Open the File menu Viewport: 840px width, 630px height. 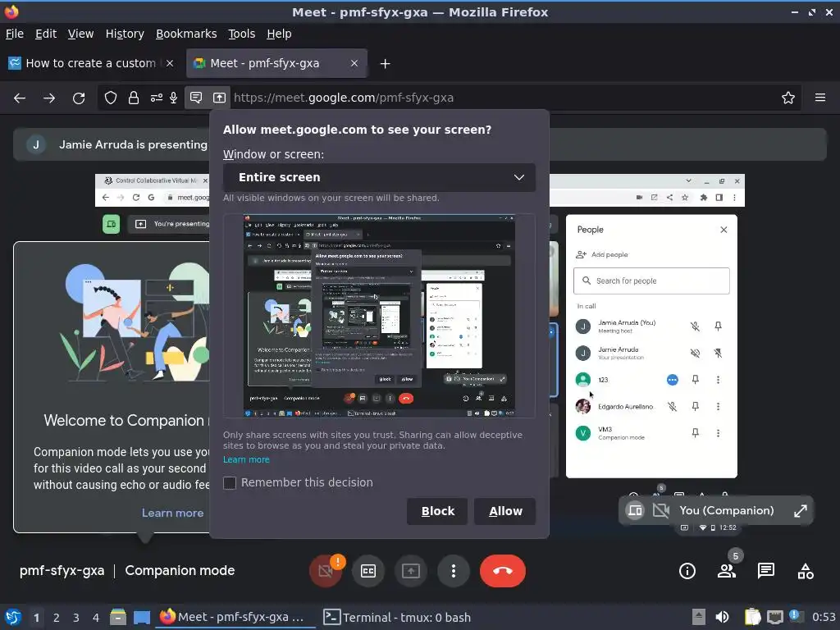click(15, 34)
